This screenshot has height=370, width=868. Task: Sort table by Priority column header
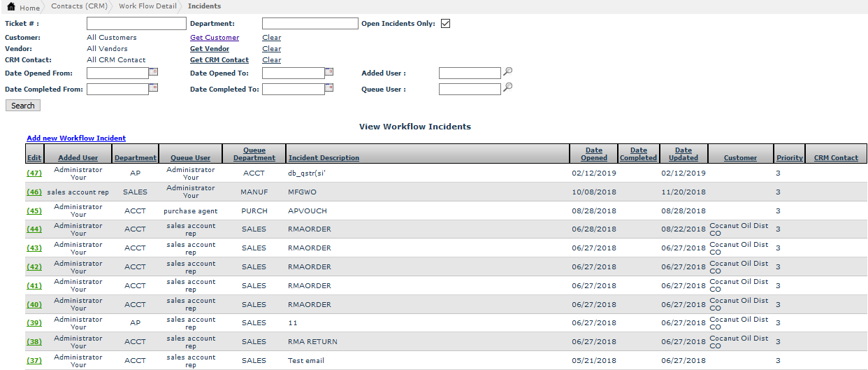789,158
